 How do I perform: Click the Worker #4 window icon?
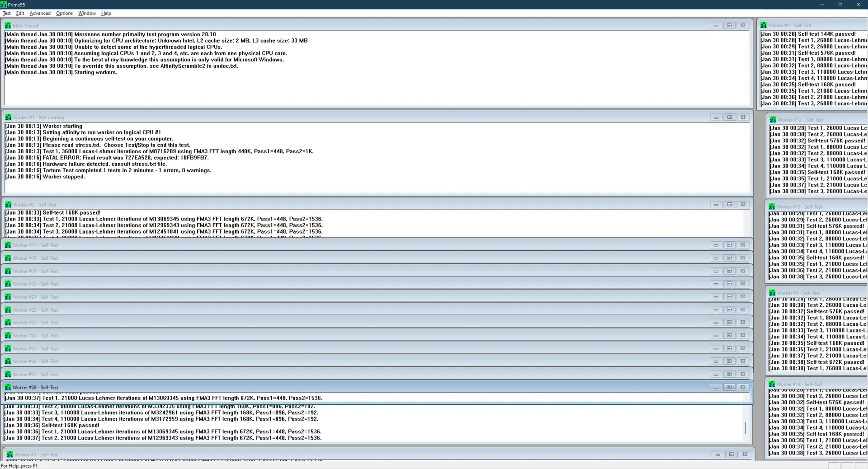pyautogui.click(x=763, y=25)
